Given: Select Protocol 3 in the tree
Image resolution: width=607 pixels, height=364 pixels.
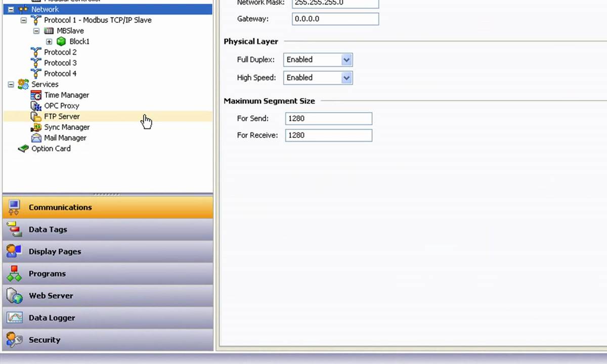Looking at the screenshot, I should pyautogui.click(x=60, y=63).
